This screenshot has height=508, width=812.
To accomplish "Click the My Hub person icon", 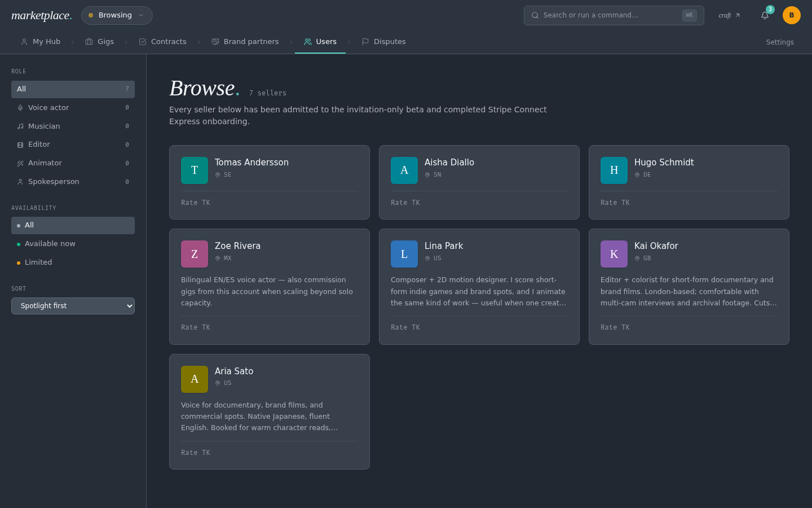I will pyautogui.click(x=24, y=42).
